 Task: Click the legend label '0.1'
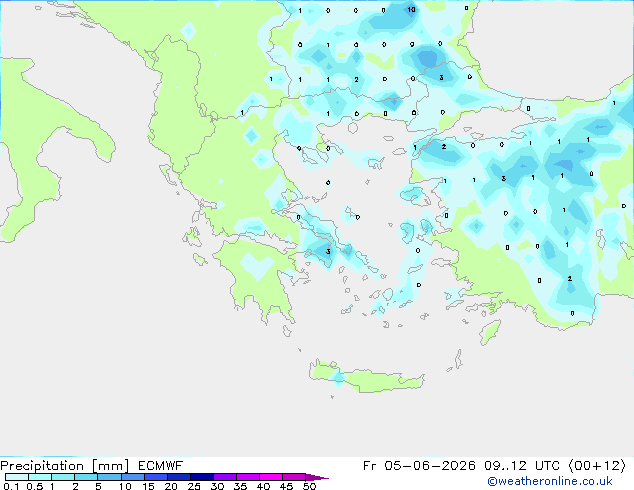[11, 486]
